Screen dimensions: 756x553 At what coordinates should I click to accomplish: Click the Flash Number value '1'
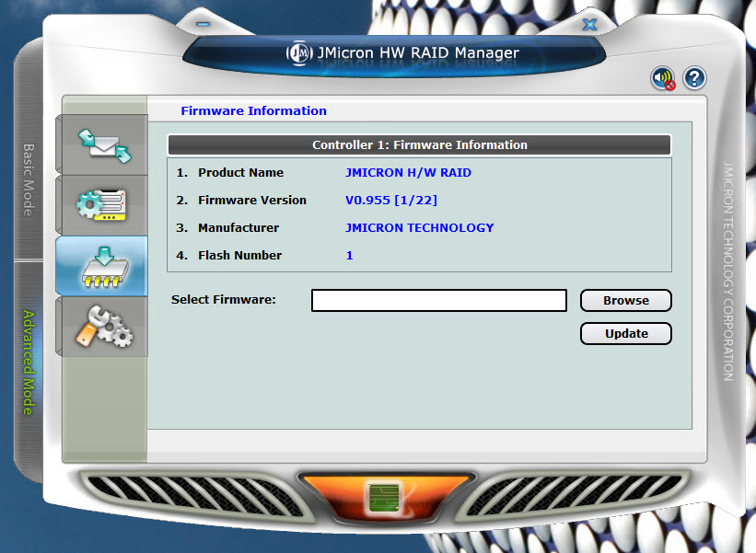pyautogui.click(x=350, y=255)
